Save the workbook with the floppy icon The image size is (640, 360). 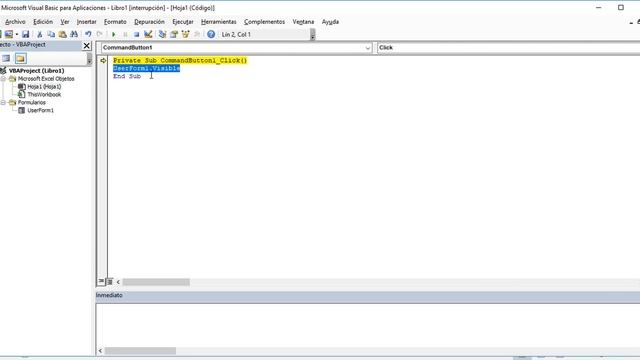point(25,34)
